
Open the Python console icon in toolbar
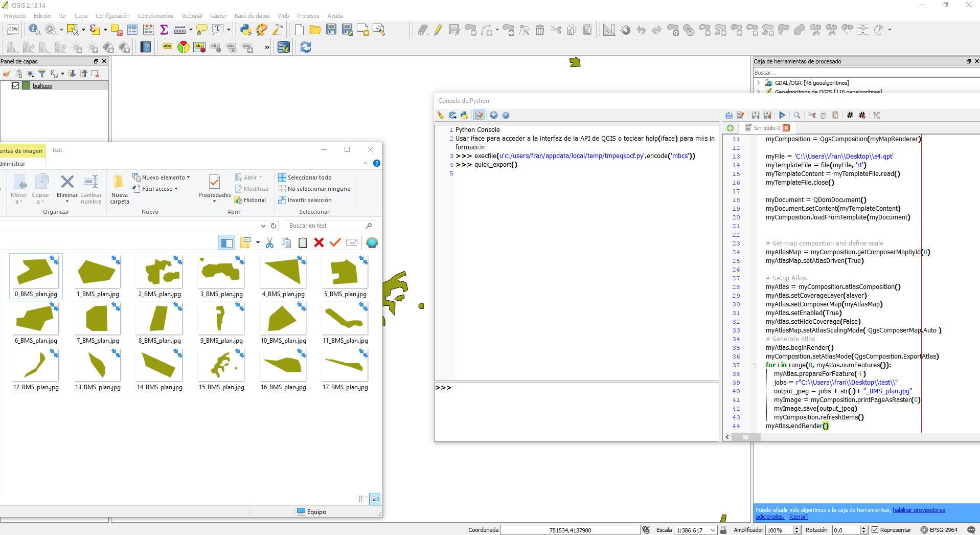(246, 30)
